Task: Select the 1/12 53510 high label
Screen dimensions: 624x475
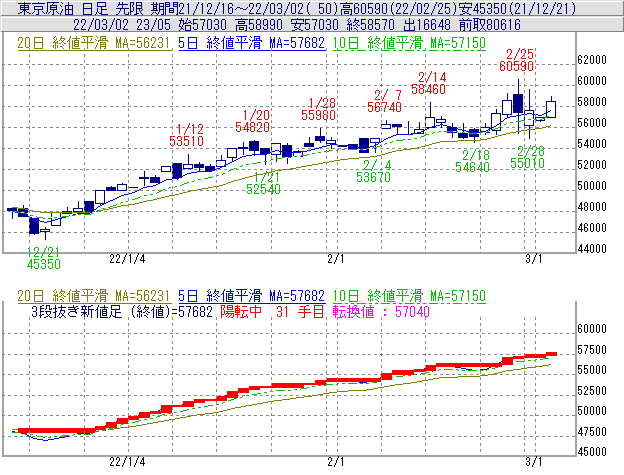Action: pos(186,135)
